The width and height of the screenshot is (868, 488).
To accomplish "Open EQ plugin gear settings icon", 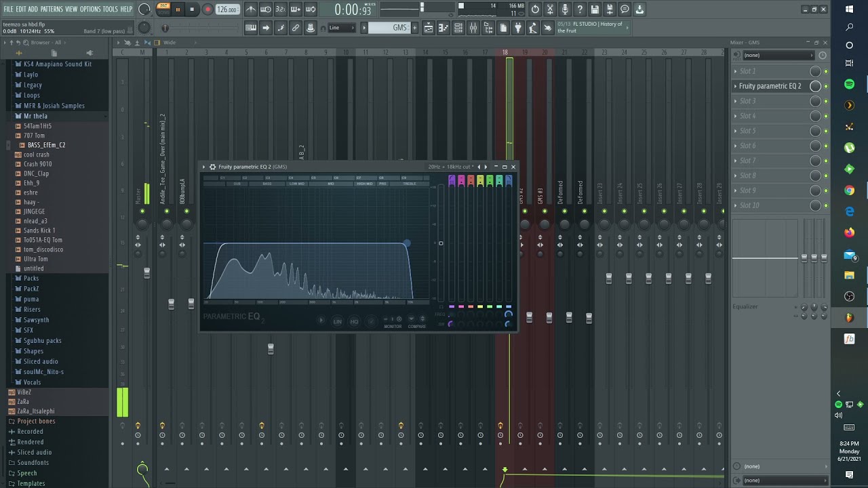I will (x=212, y=167).
